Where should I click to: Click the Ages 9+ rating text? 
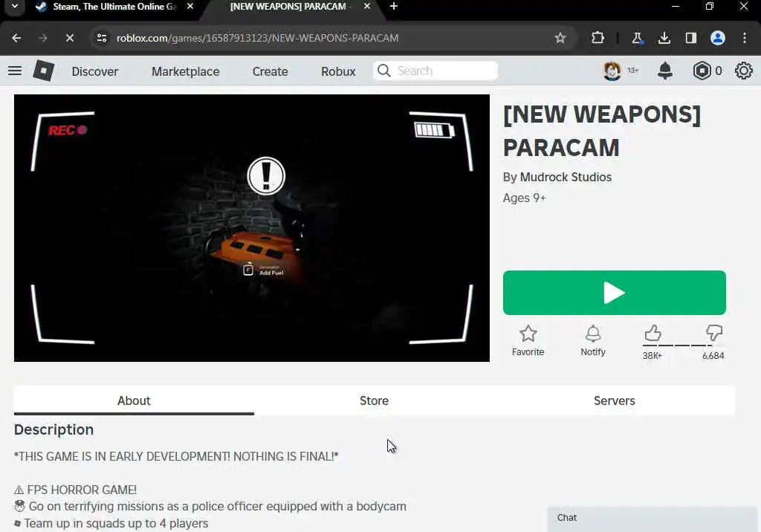click(x=524, y=198)
